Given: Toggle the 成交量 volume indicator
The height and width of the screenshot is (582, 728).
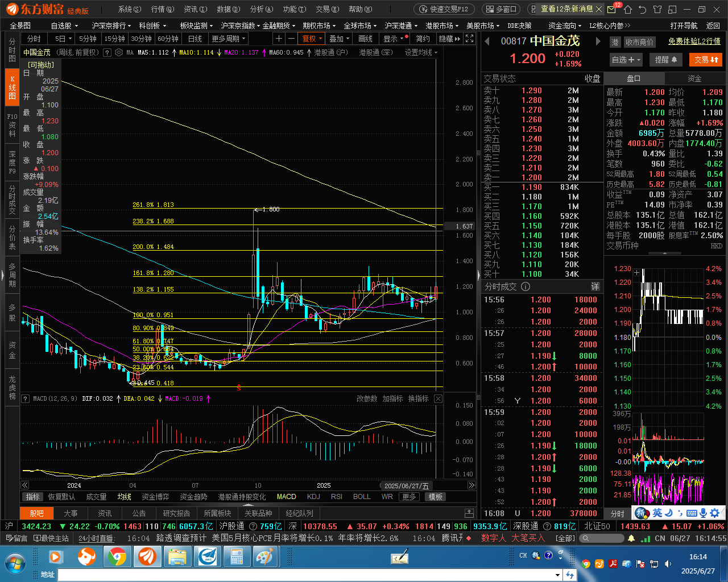Looking at the screenshot, I should (96, 497).
